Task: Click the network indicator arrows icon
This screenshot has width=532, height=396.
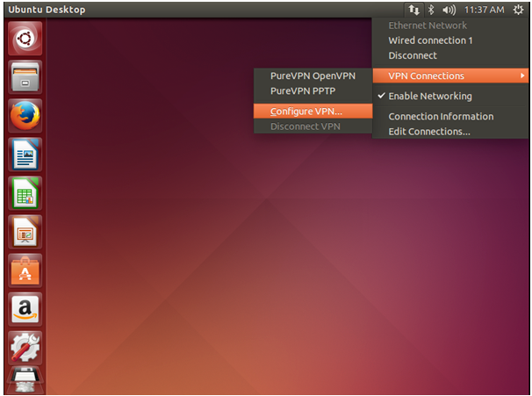Action: click(413, 10)
